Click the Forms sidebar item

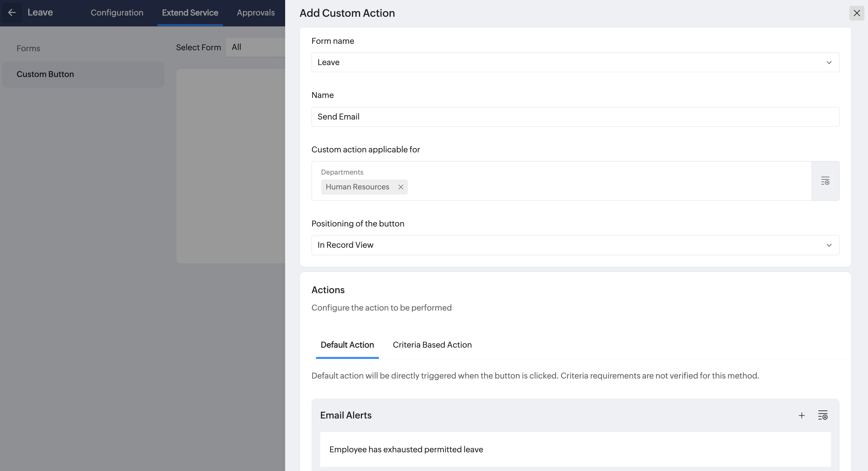pyautogui.click(x=28, y=49)
